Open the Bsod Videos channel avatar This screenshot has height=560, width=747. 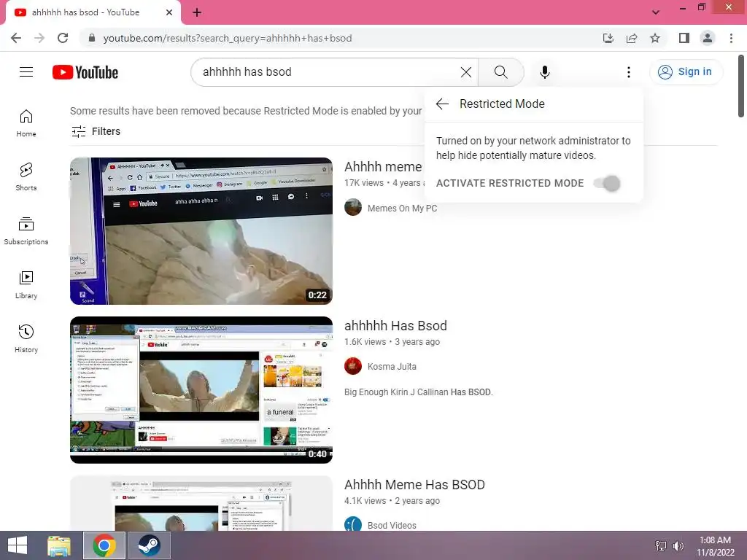(353, 525)
